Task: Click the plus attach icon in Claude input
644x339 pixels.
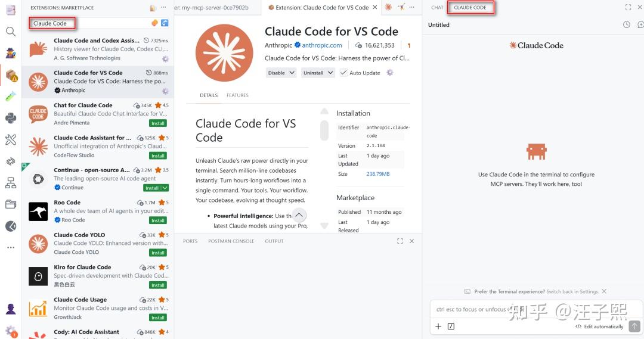Action: click(438, 326)
